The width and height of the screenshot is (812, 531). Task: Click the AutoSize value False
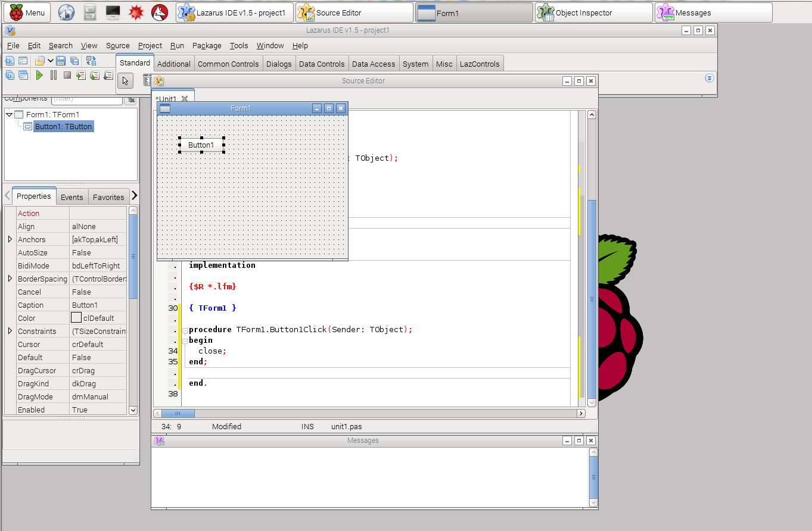(98, 252)
